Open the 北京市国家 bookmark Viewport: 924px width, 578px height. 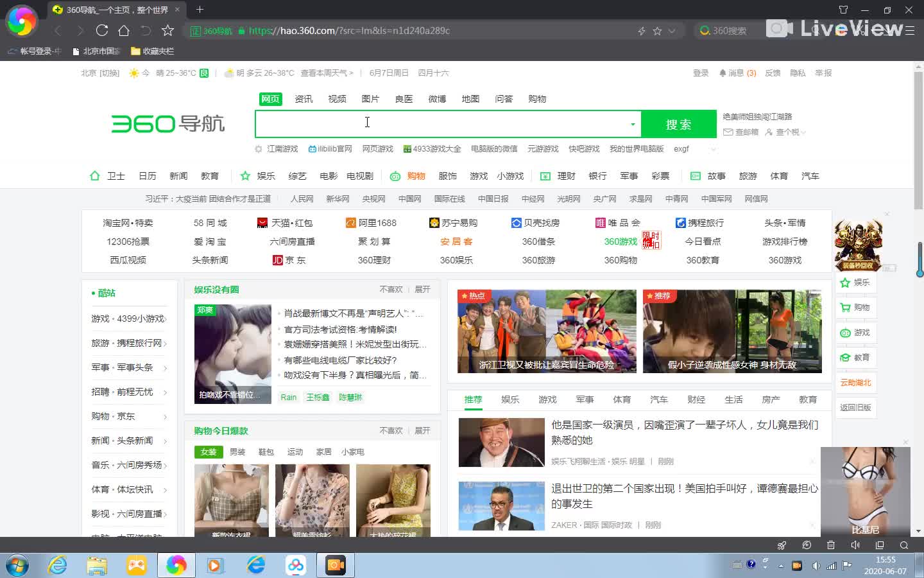[97, 51]
